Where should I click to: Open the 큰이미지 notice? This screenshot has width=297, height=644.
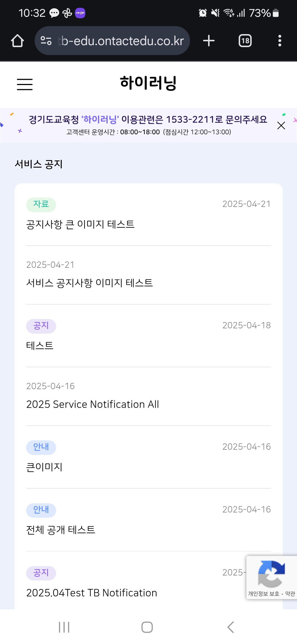pyautogui.click(x=148, y=457)
